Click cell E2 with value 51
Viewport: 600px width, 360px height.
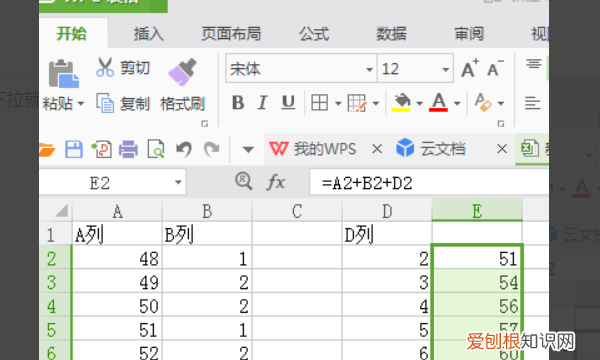[477, 257]
